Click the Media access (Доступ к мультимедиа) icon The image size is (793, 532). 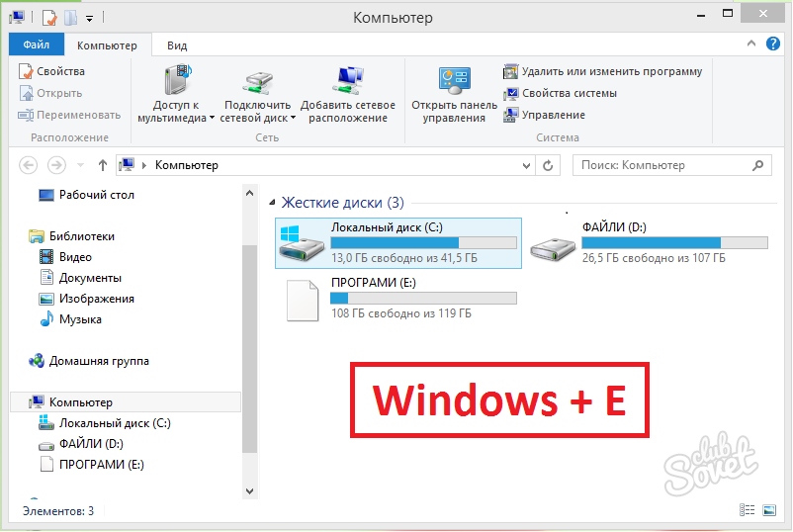point(178,83)
